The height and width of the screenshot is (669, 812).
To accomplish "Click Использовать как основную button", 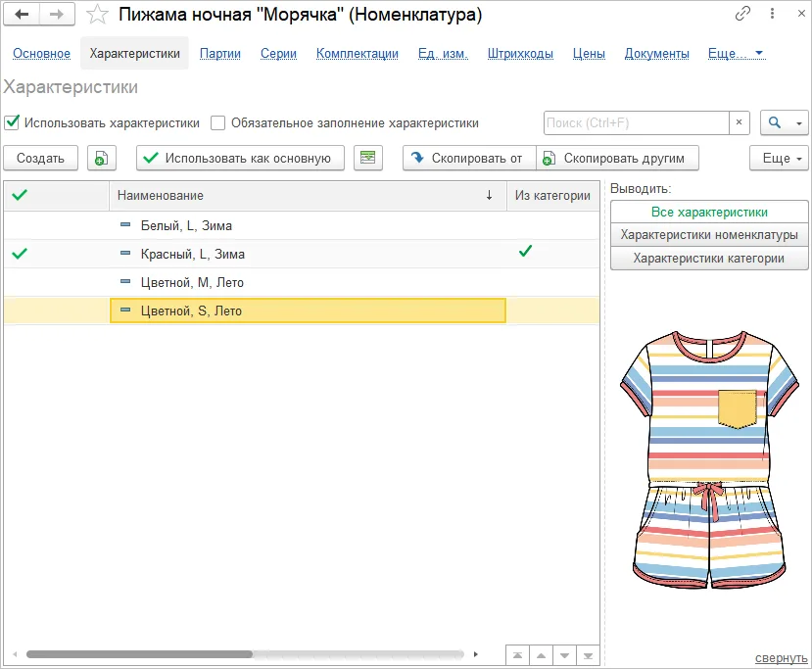I will point(240,158).
